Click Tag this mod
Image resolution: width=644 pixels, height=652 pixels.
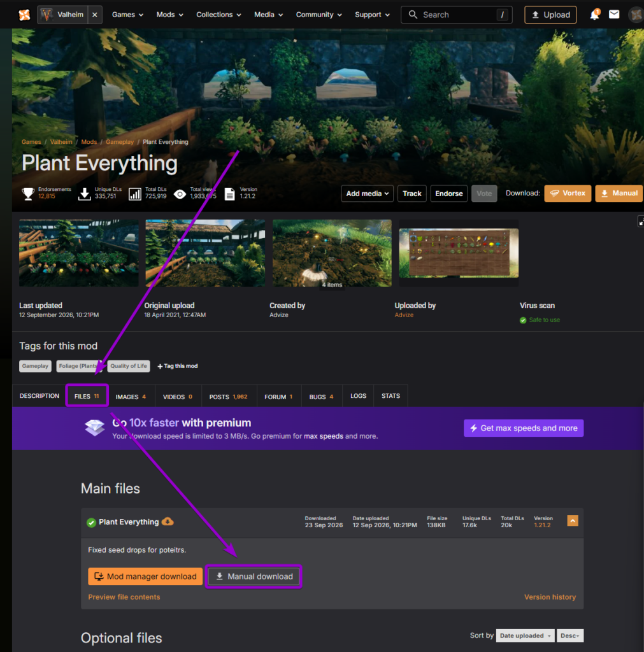click(x=178, y=366)
